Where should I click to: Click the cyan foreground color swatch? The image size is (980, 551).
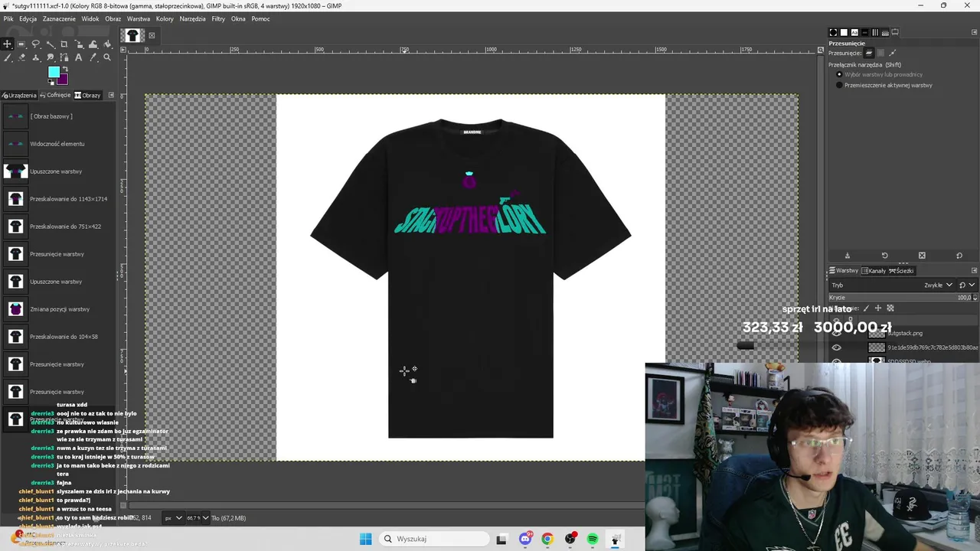(x=54, y=71)
